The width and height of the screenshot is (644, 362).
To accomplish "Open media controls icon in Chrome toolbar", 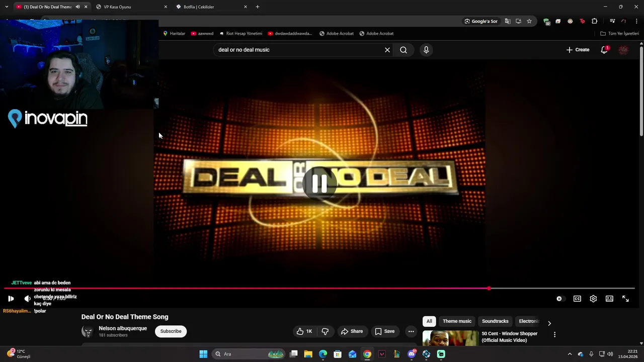I will [612, 21].
